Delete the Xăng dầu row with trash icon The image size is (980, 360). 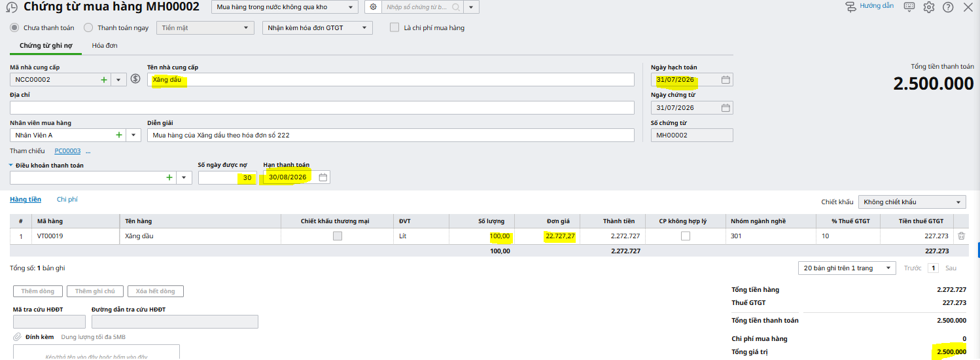point(961,236)
